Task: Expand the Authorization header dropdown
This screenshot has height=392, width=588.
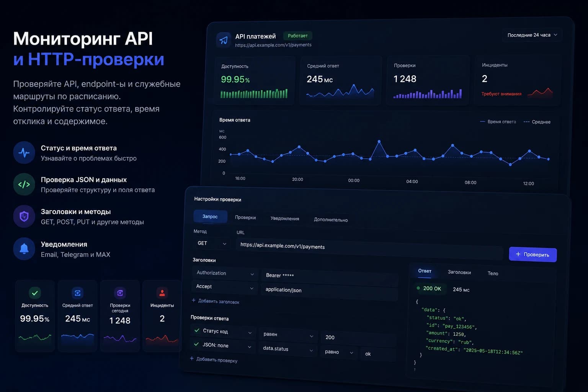Action: (225, 273)
